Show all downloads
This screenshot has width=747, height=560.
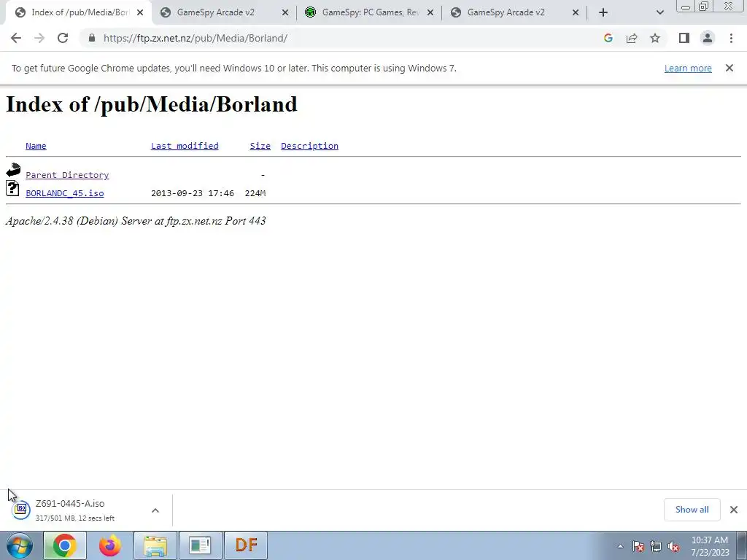tap(692, 510)
